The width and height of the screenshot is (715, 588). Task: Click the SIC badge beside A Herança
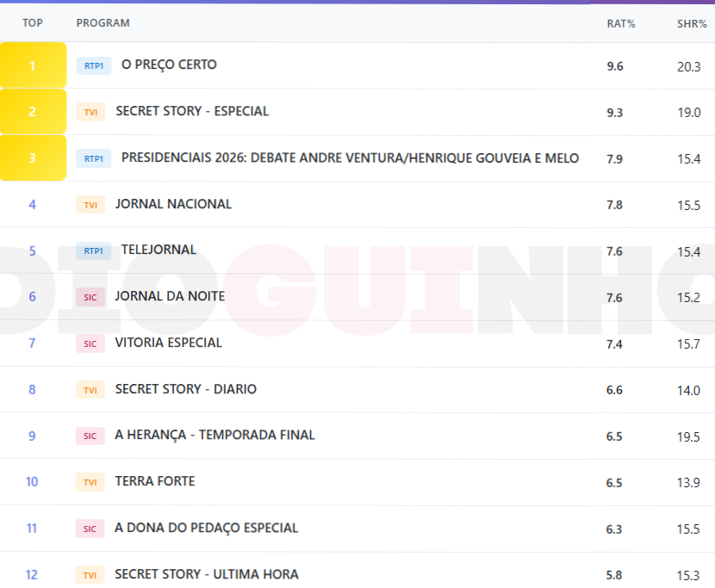(90, 436)
